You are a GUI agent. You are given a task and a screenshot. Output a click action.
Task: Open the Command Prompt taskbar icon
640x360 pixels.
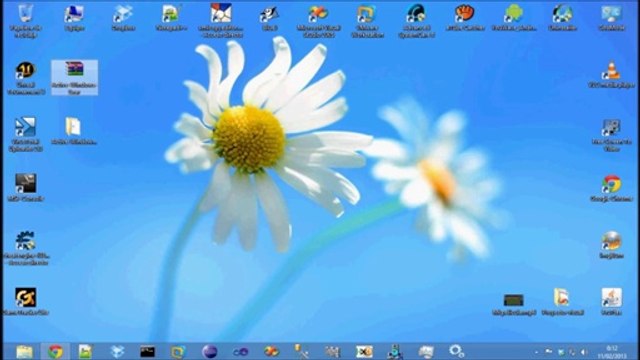pos(147,351)
